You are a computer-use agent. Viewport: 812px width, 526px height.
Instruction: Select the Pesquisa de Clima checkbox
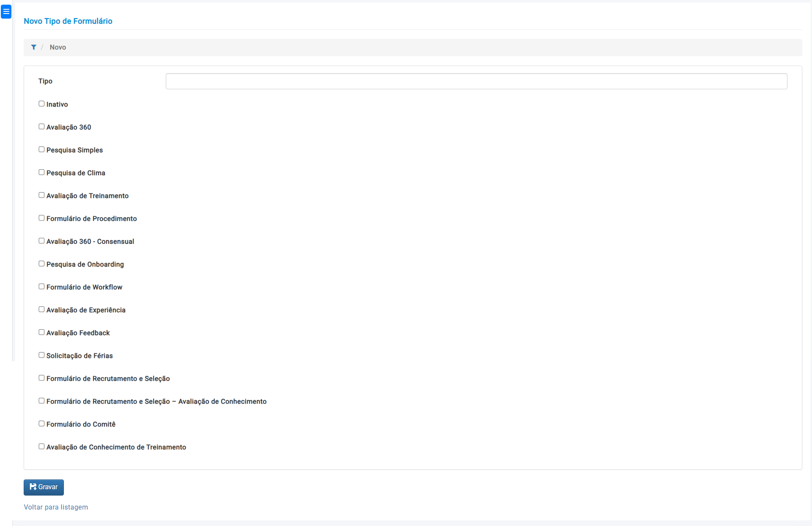pyautogui.click(x=41, y=172)
